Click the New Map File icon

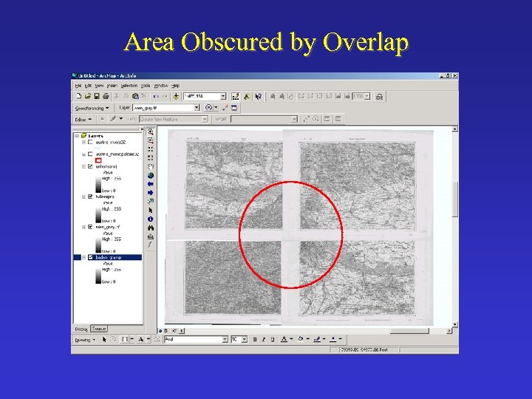coord(79,96)
